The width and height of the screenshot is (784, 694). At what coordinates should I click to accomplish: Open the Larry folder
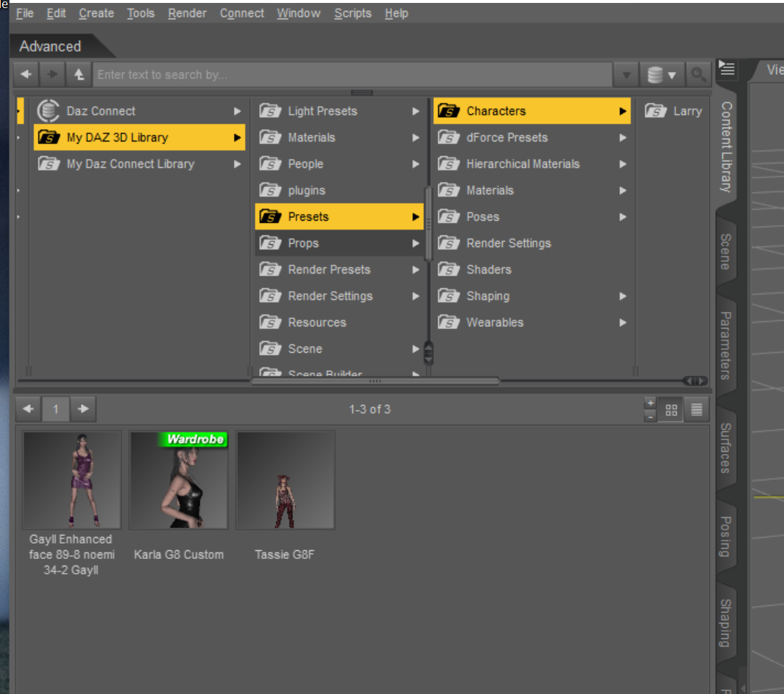point(673,111)
